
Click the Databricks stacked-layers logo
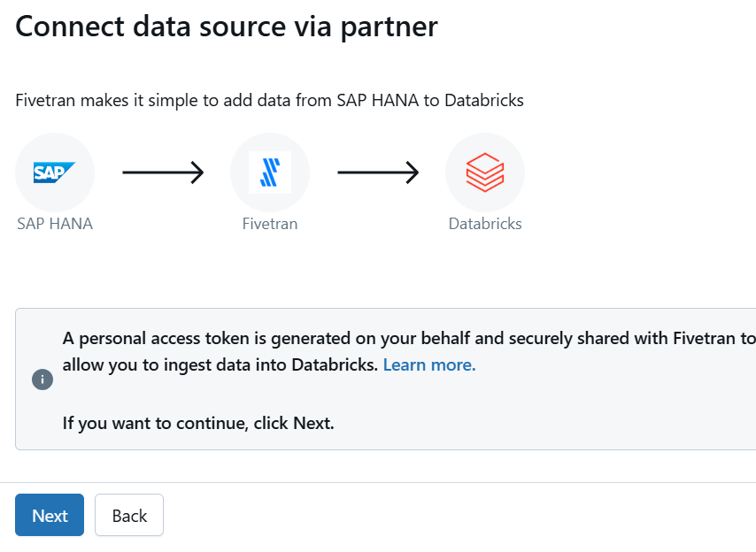(x=485, y=172)
